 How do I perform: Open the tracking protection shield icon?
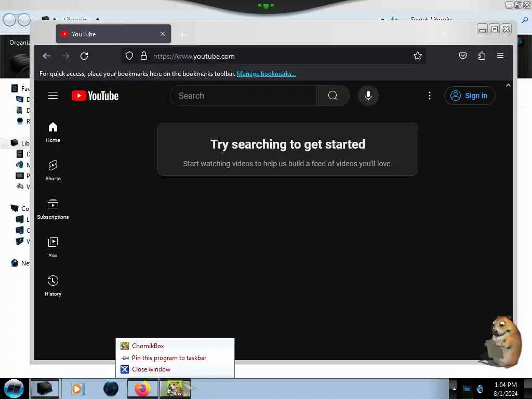click(129, 56)
